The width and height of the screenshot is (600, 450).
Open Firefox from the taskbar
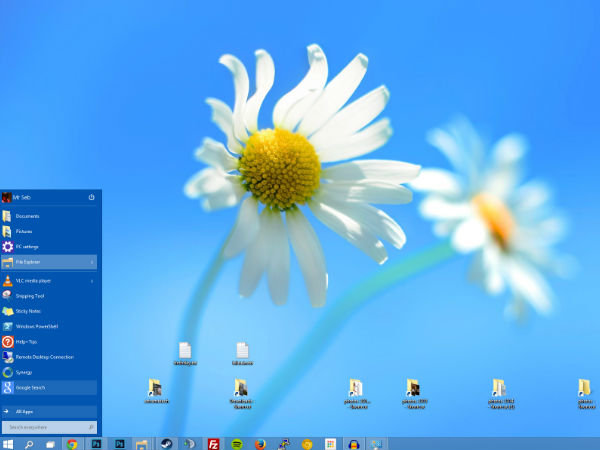(260, 443)
